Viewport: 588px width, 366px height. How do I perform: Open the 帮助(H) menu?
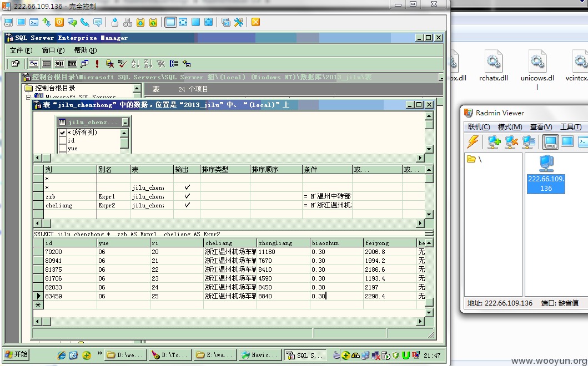pos(86,50)
